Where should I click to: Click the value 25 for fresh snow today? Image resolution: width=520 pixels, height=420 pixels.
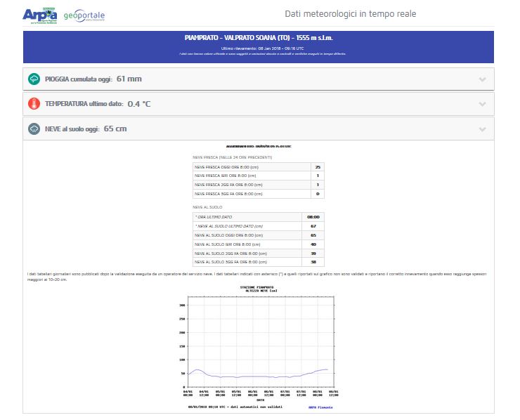pos(318,167)
